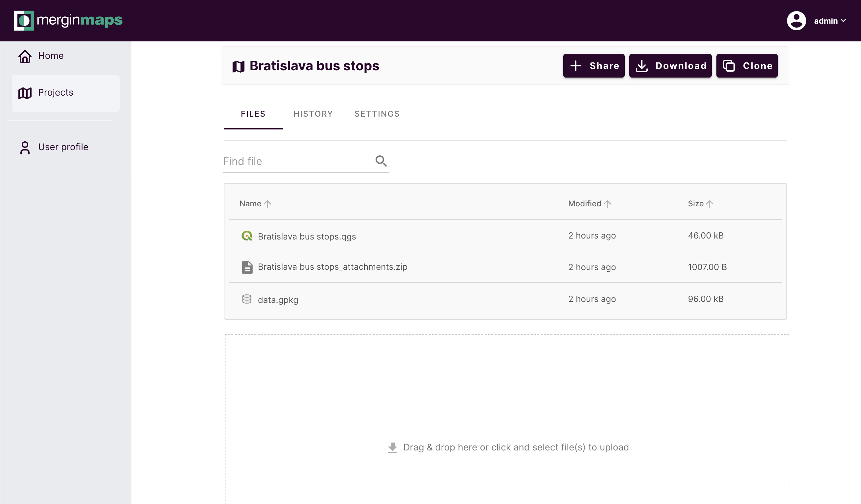Click the upload arrow icon in drop zone
This screenshot has width=861, height=504.
pos(393,447)
